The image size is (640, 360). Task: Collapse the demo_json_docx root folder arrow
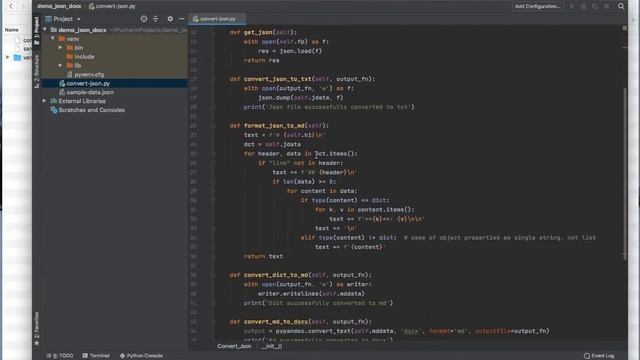coord(45,30)
